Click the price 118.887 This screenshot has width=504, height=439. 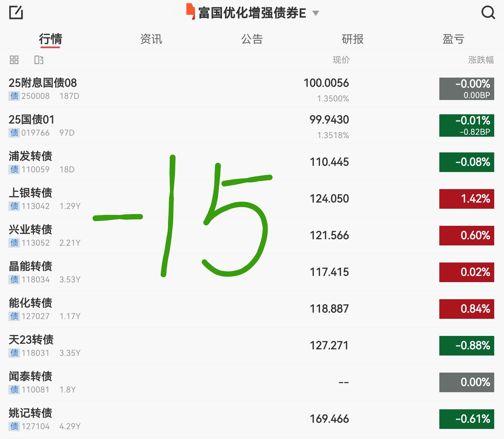pyautogui.click(x=329, y=309)
